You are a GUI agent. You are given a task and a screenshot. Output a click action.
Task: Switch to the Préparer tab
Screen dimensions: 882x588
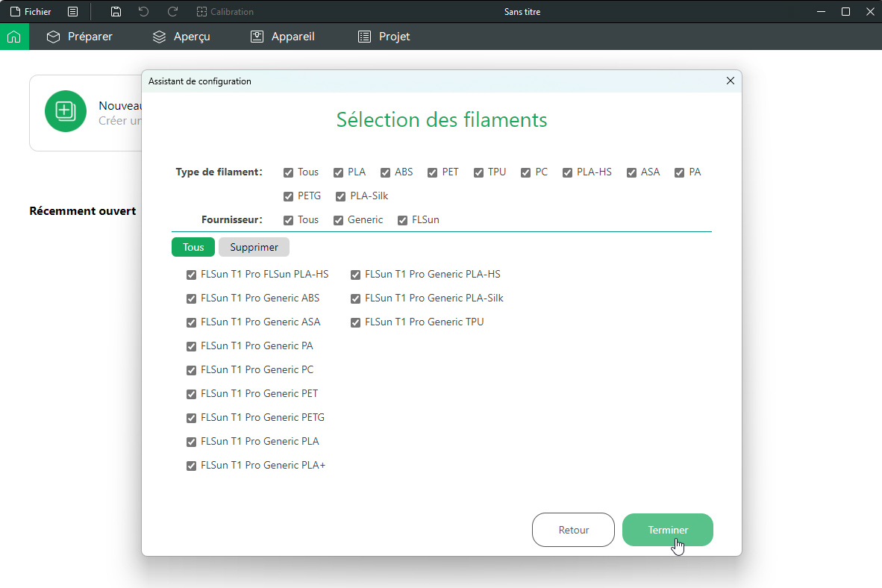79,37
